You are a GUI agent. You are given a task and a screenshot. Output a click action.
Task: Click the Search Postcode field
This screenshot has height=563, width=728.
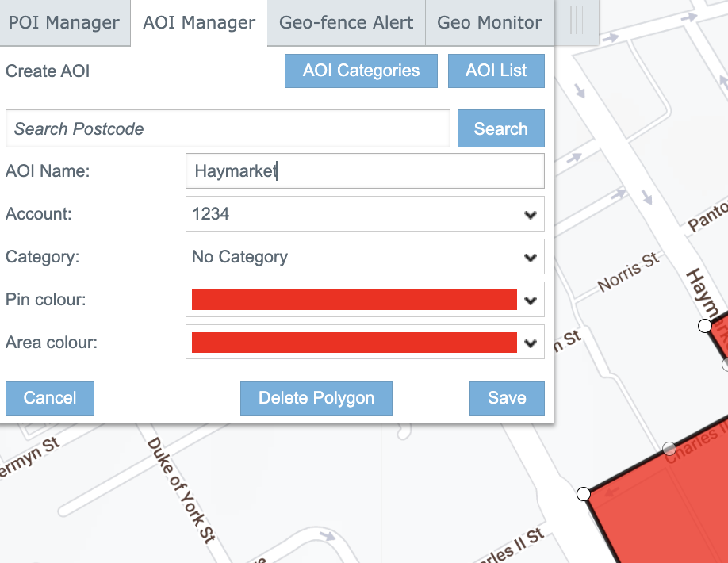pos(228,128)
